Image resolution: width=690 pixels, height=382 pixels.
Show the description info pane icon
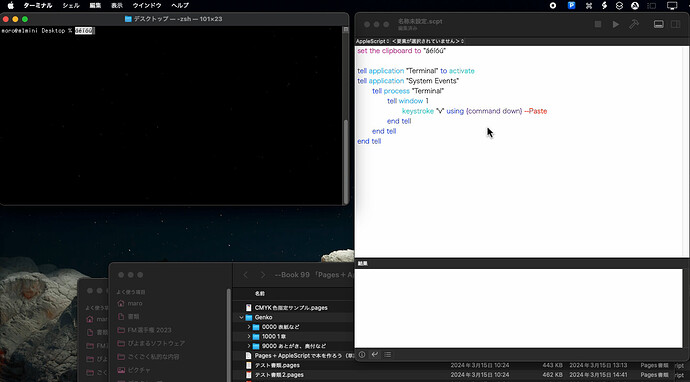(362, 354)
